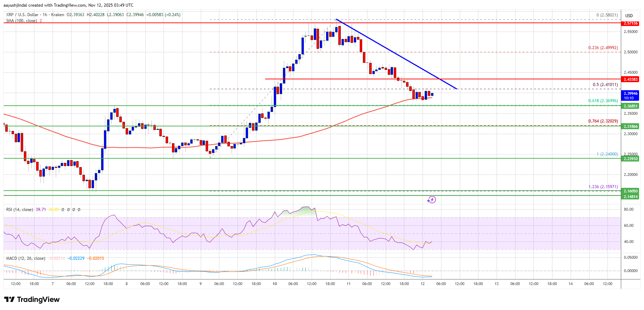Image resolution: width=644 pixels, height=310 pixels.
Task: Select the SMA (100, close) indicator legend
Action: click(x=21, y=21)
